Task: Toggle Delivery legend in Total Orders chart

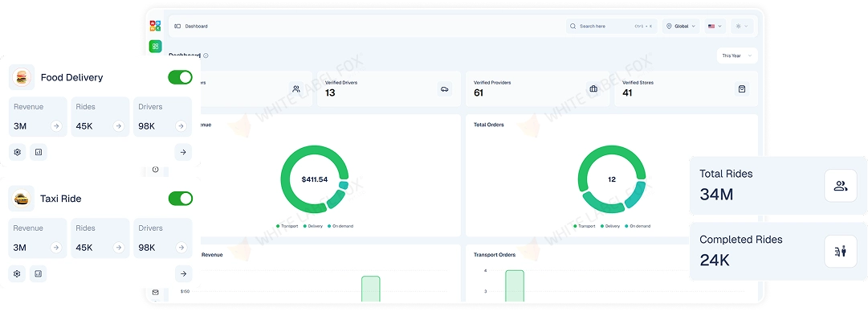Action: coord(610,226)
